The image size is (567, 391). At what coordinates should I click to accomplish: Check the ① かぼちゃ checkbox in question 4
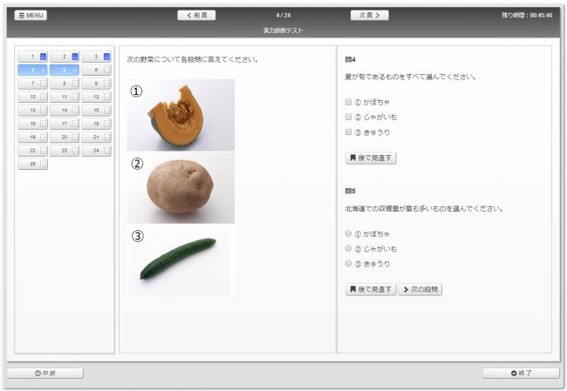coord(348,102)
